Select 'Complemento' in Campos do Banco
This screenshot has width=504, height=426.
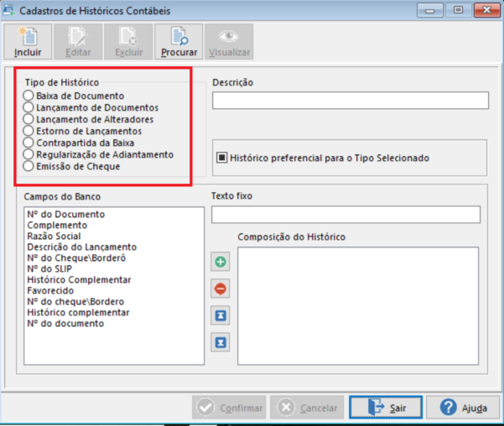point(57,225)
